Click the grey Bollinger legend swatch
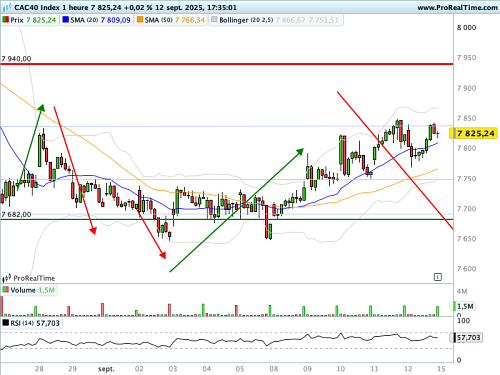 214,20
